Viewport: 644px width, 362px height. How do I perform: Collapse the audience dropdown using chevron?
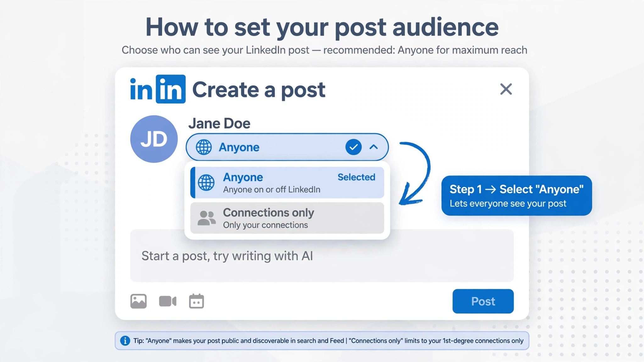coord(374,147)
